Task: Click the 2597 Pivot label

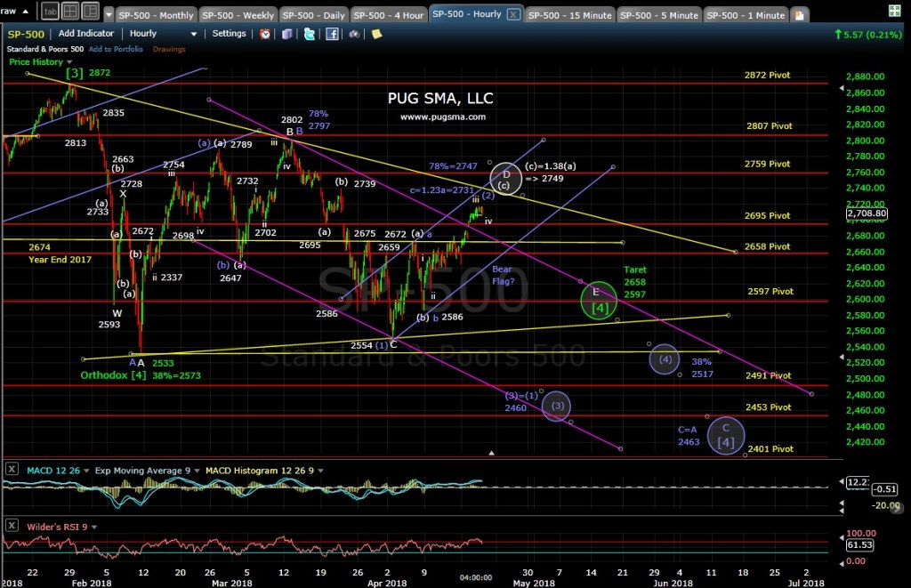Action: pyautogui.click(x=770, y=291)
